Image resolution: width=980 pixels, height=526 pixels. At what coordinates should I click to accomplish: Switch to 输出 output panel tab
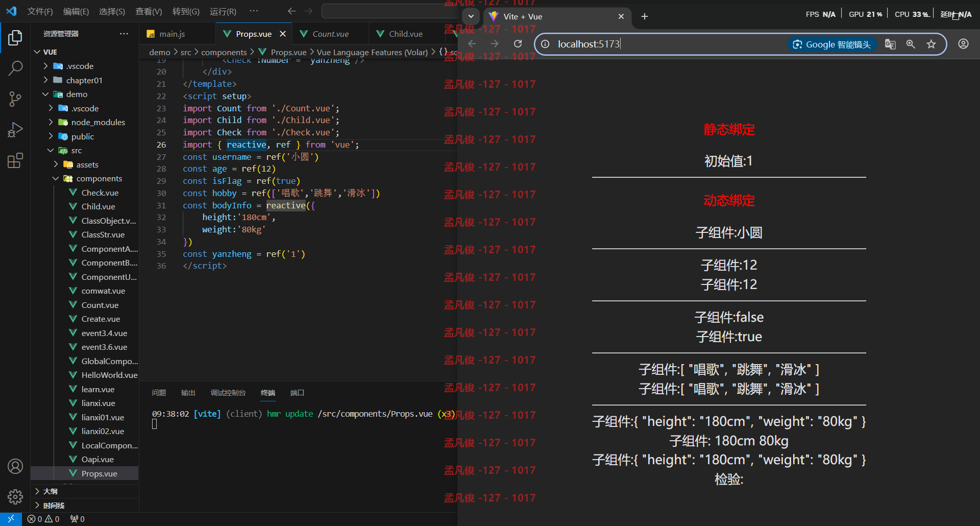pyautogui.click(x=188, y=393)
